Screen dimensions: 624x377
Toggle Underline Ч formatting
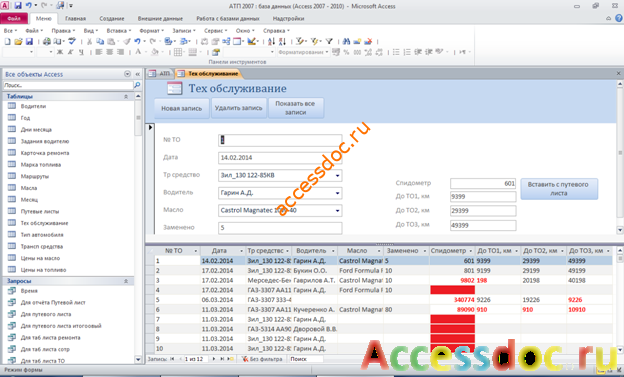tap(81, 52)
